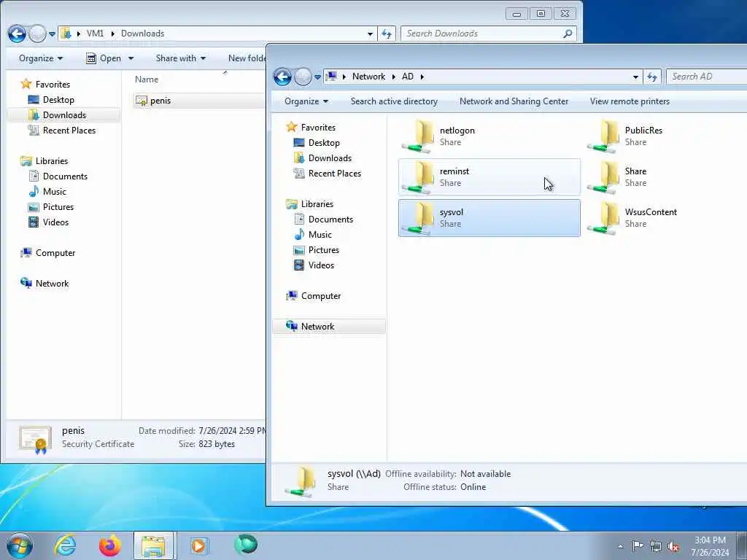This screenshot has width=747, height=560.
Task: Open the green round taskbar application
Action: click(246, 544)
